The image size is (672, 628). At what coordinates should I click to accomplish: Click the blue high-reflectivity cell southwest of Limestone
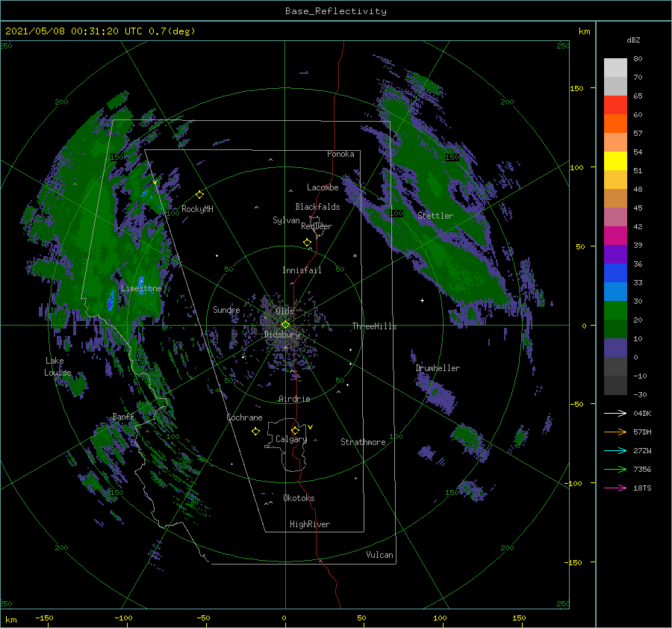point(111,299)
